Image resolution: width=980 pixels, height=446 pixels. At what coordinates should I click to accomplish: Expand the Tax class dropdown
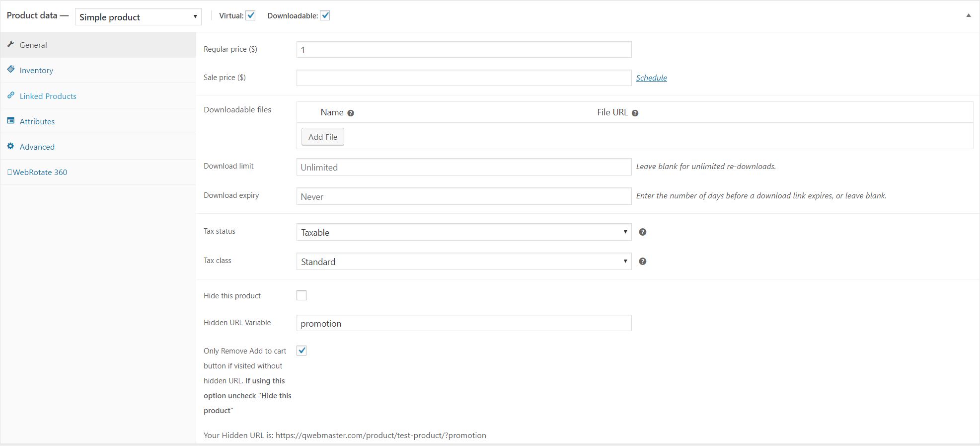pos(463,262)
